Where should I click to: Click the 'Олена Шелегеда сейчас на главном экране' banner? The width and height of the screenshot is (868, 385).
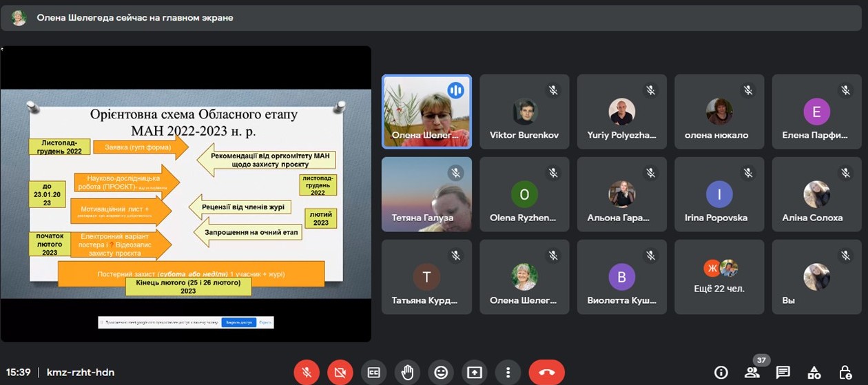click(134, 18)
